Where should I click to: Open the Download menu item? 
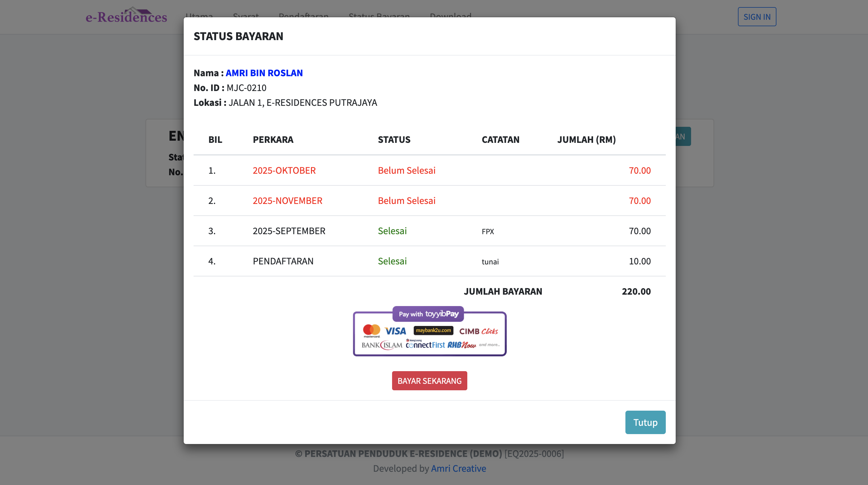[451, 16]
